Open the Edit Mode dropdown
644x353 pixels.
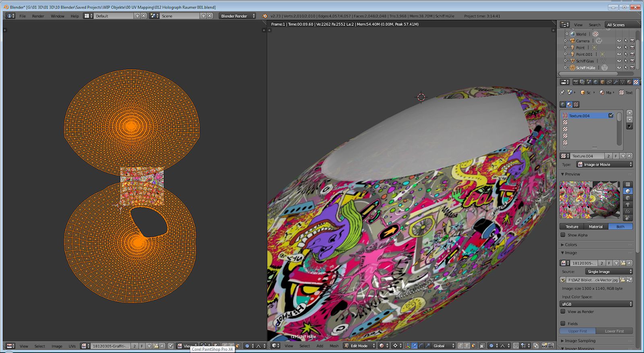pyautogui.click(x=359, y=346)
